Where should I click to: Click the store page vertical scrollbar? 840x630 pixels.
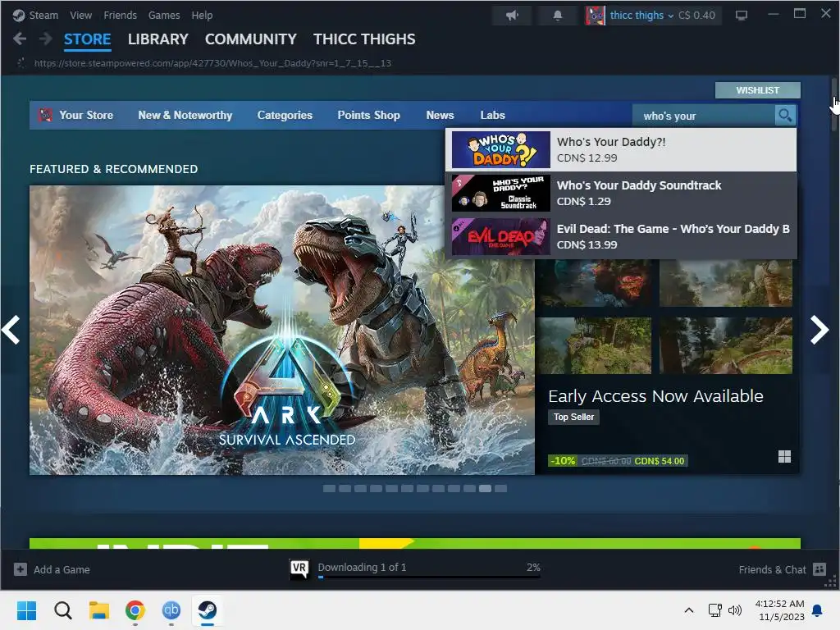pos(834,104)
